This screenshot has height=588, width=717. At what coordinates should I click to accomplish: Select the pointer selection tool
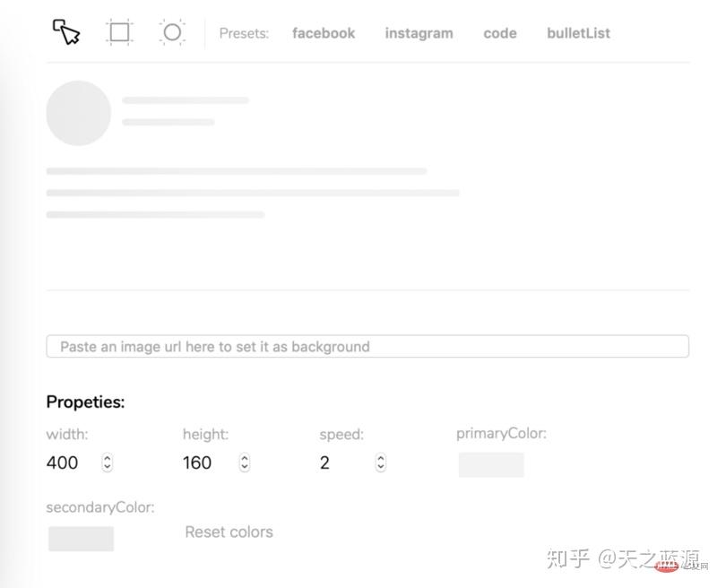(66, 33)
